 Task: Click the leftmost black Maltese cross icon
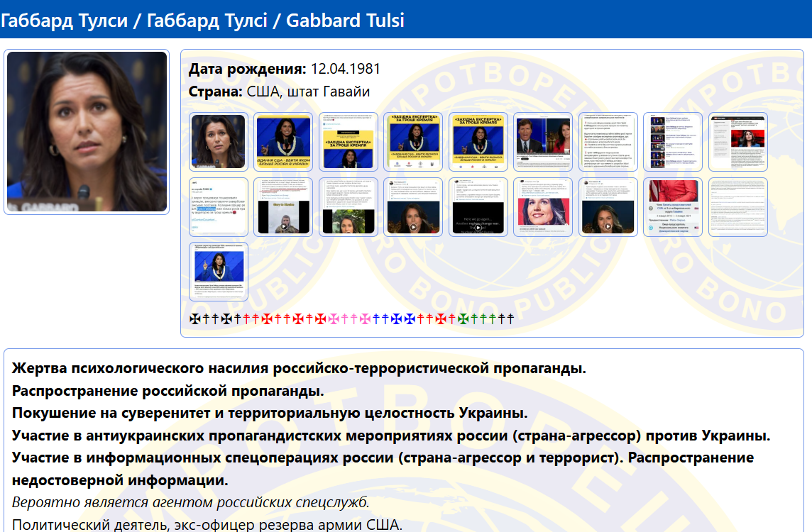coord(194,319)
